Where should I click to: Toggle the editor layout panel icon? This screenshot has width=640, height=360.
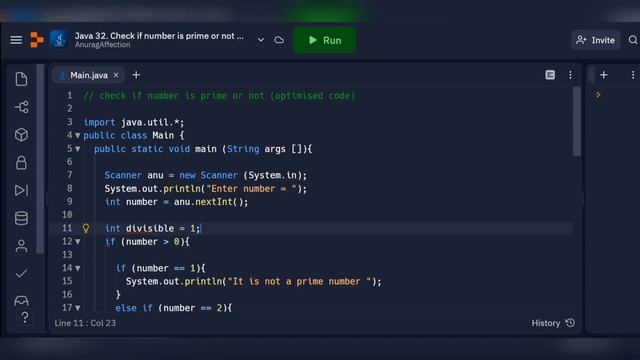pos(550,75)
